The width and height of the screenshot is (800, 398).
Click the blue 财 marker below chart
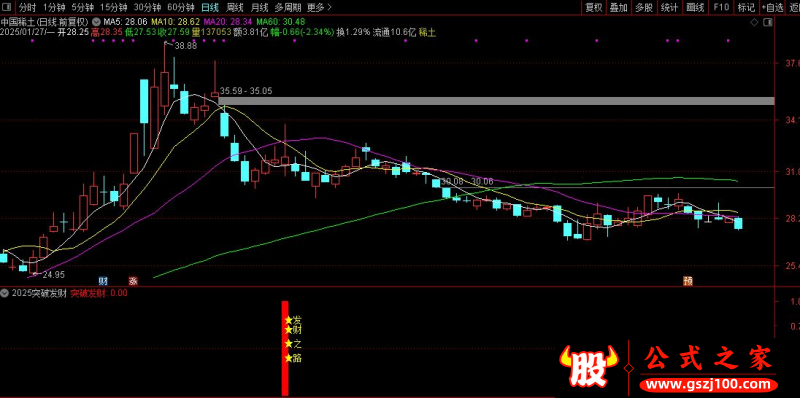coord(103,281)
